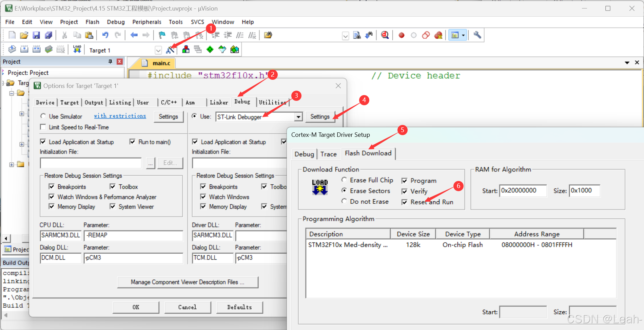Screen dimensions: 644x330
Task: Start debug session magnifier icon
Action: coord(385,35)
